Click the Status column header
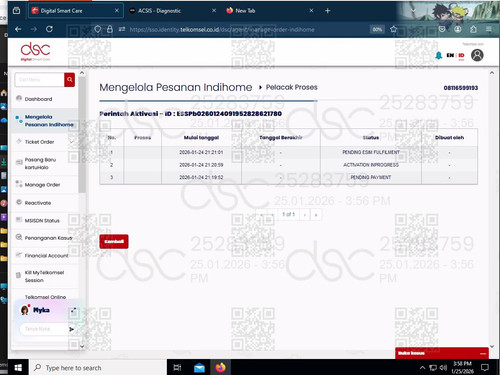The height and width of the screenshot is (375, 500). 371,137
